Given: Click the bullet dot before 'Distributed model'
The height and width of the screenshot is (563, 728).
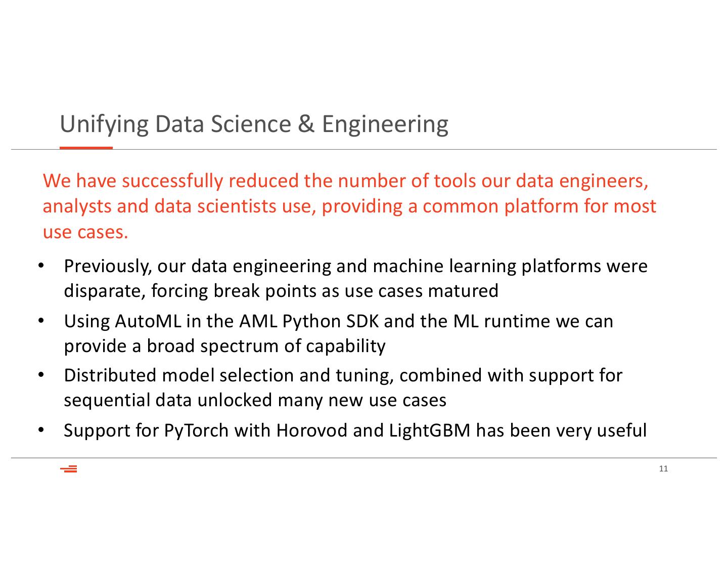Looking at the screenshot, I should (x=41, y=375).
